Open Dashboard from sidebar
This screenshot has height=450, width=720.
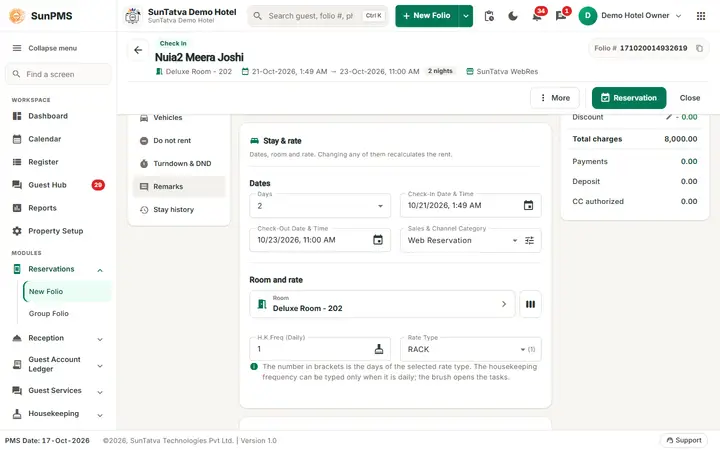point(48,116)
